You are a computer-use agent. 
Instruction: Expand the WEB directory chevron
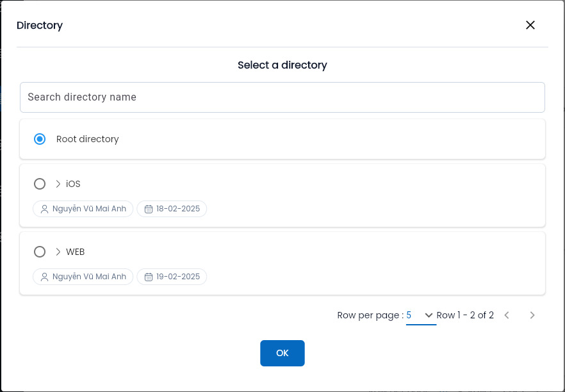point(58,252)
